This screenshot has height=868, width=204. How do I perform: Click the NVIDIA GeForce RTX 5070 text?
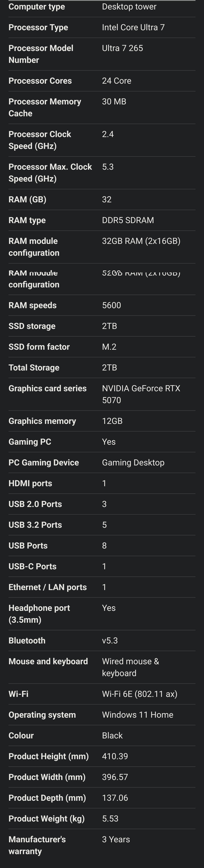pos(141,394)
